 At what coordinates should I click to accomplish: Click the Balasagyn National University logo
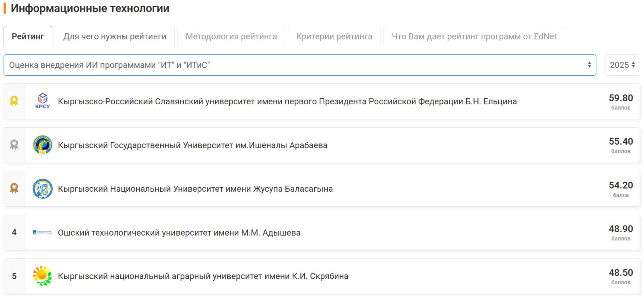click(43, 189)
